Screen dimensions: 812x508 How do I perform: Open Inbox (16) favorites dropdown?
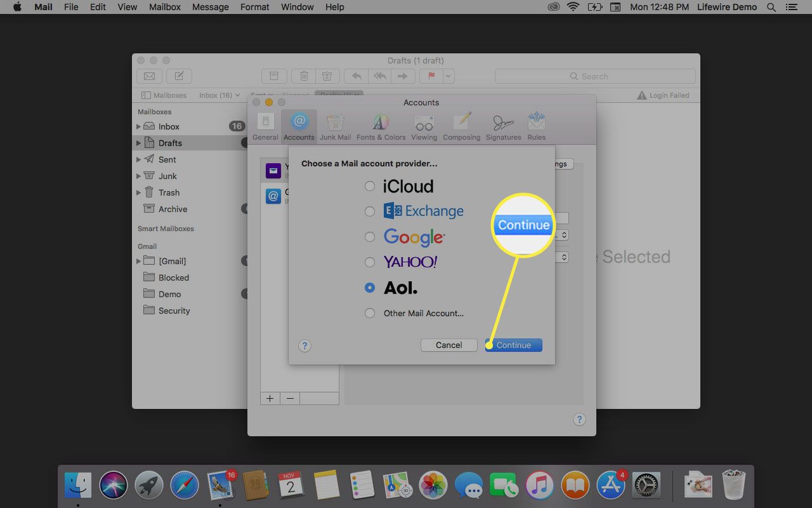coord(219,95)
